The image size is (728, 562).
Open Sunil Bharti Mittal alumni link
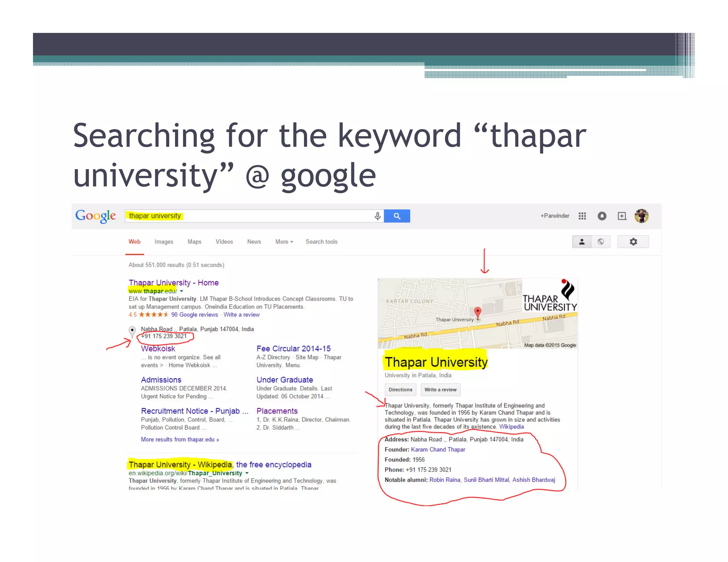(x=486, y=480)
